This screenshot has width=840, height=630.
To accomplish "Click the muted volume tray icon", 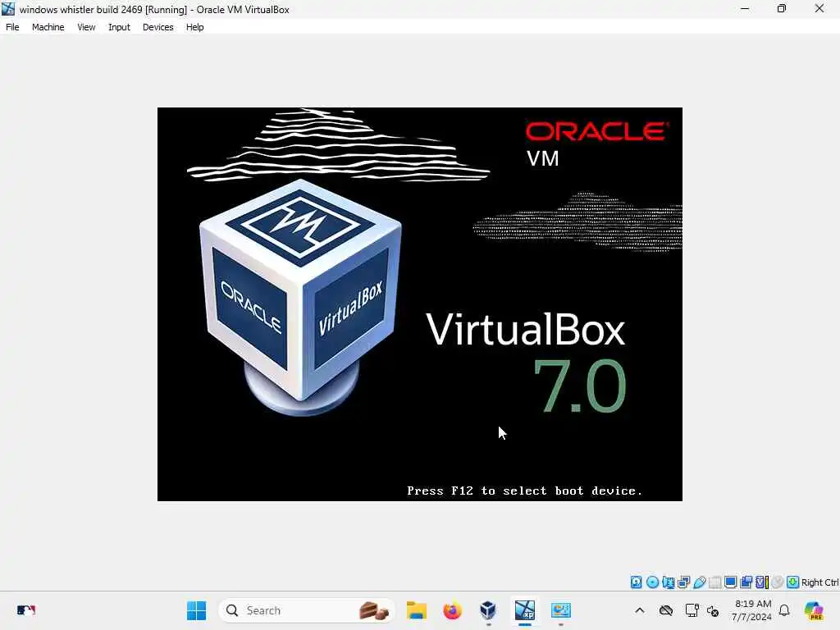I will click(x=713, y=610).
